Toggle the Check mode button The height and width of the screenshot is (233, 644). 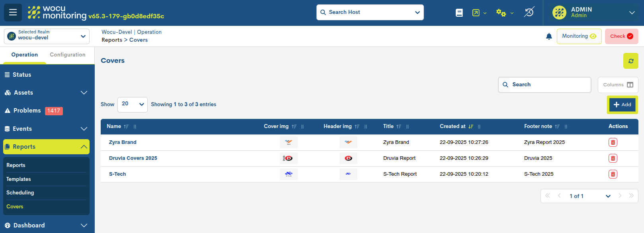621,36
